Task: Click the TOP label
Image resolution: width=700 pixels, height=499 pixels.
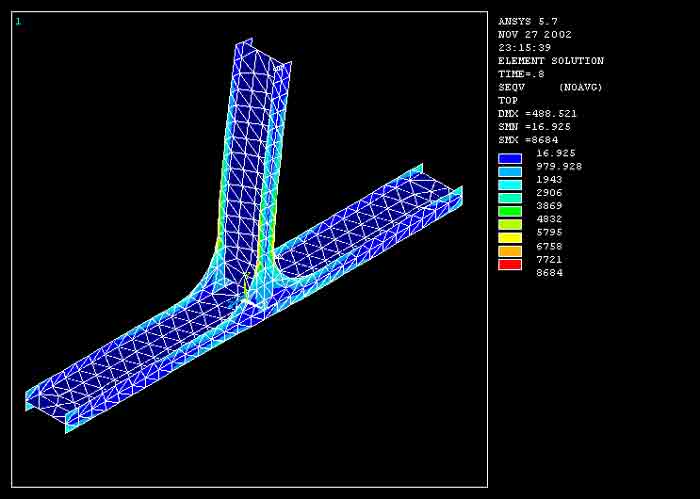Action: pos(508,100)
